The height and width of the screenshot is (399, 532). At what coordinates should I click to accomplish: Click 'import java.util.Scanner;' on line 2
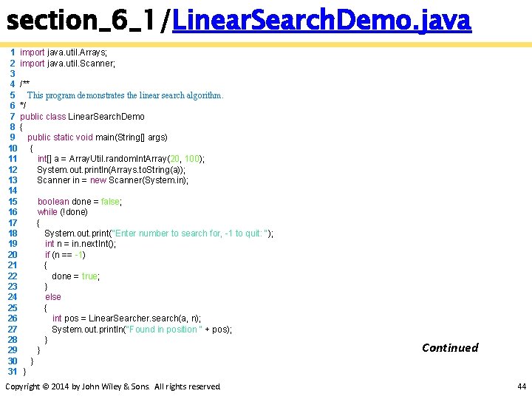click(x=67, y=64)
